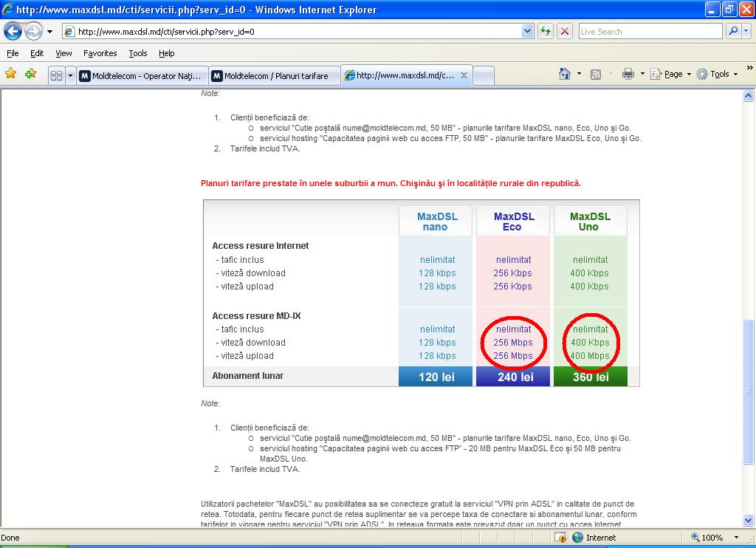The image size is (756, 548).
Task: Click the Live Search magnifier button
Action: tap(733, 31)
